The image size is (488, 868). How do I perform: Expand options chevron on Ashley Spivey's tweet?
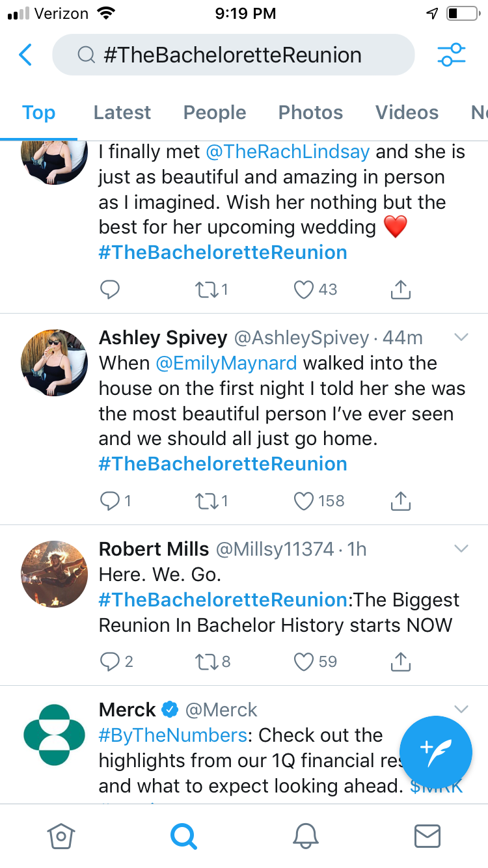461,337
